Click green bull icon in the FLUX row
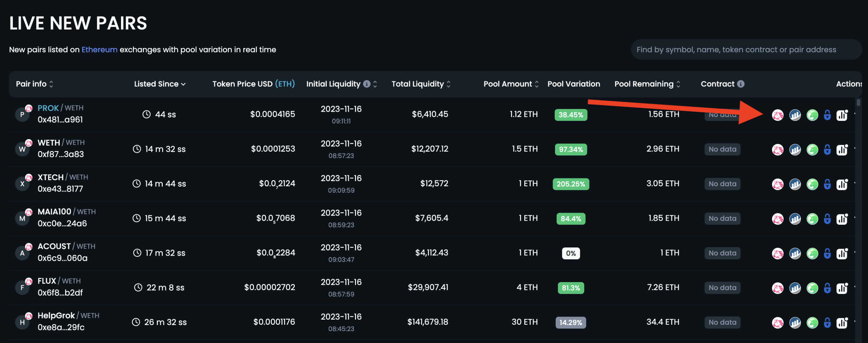This screenshot has width=868, height=343. point(812,288)
